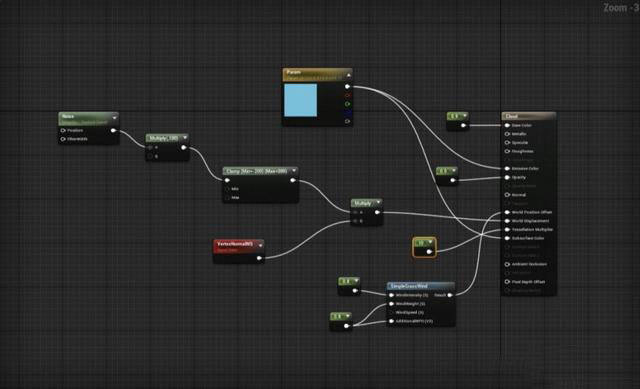
Task: Click the second Multiply node's B input pin
Action: pyautogui.click(x=356, y=221)
